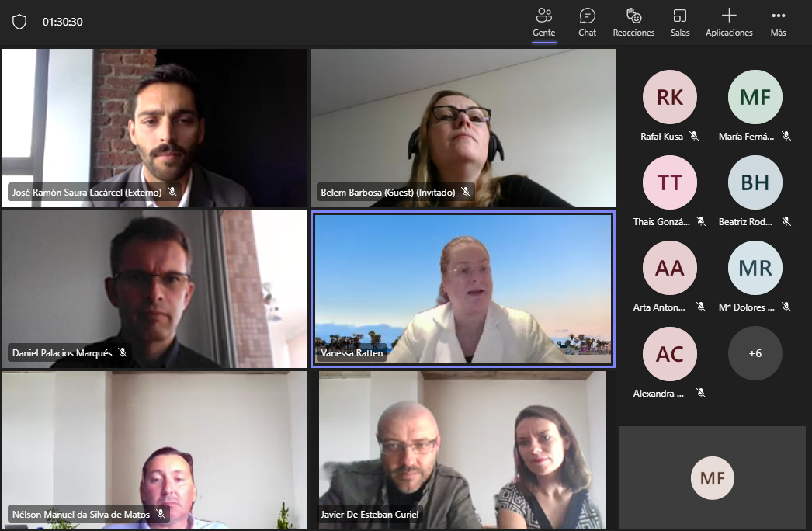Viewport: 812px width, 531px height.
Task: Add Aplicaciones to the meeting
Action: coord(729,23)
